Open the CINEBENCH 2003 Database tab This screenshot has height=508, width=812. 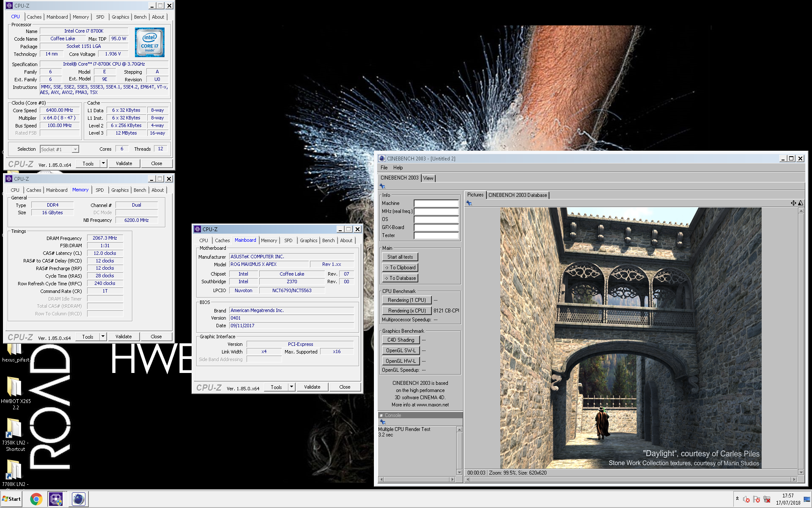[518, 195]
